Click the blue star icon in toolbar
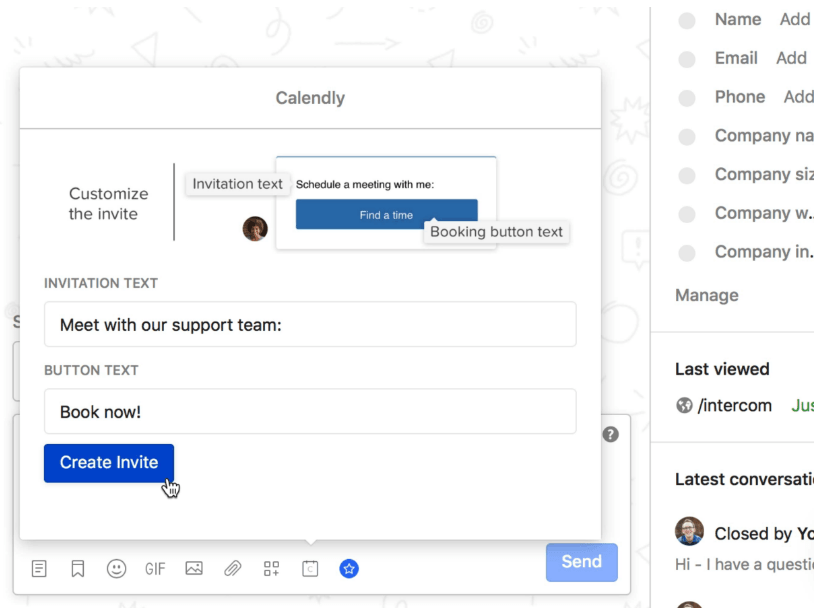This screenshot has width=821, height=608. [x=349, y=568]
